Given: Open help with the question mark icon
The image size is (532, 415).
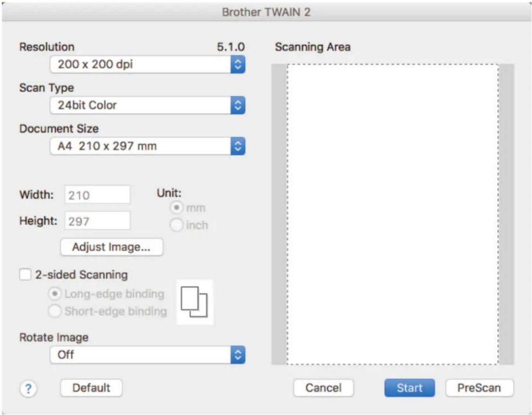Looking at the screenshot, I should pyautogui.click(x=28, y=389).
